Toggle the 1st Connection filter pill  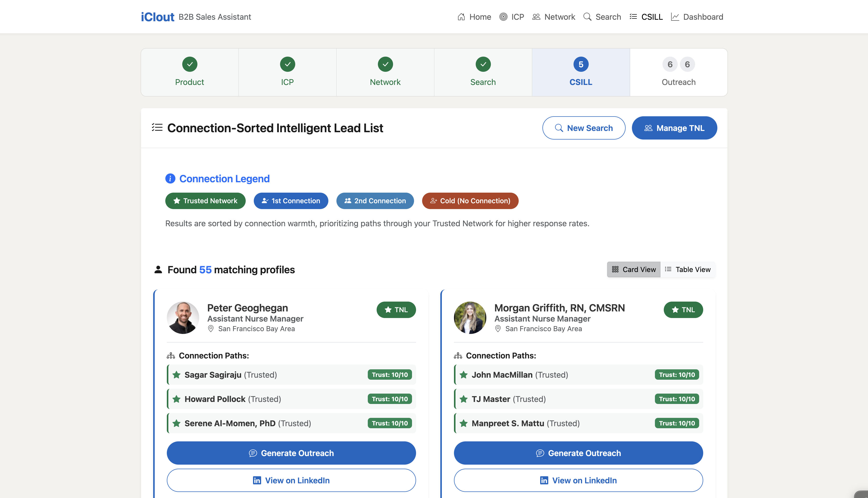point(291,201)
